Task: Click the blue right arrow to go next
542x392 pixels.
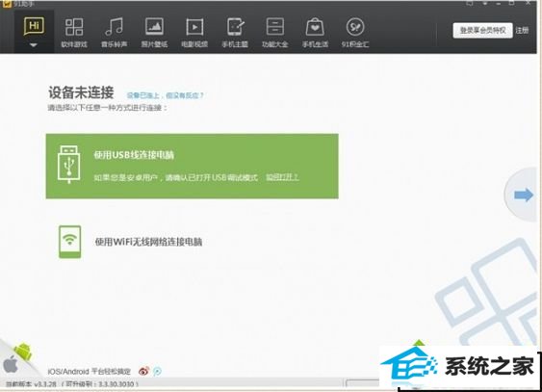Action: point(524,195)
